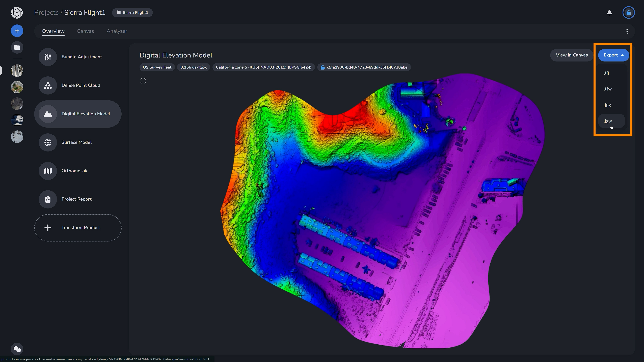Click the California zone 5 EPSG:6424 chip
Image resolution: width=644 pixels, height=362 pixels.
coord(263,67)
